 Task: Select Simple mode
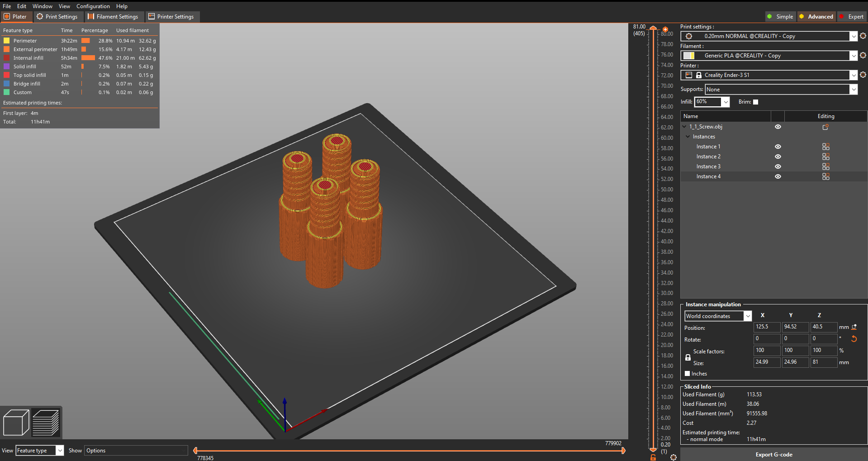tap(780, 17)
